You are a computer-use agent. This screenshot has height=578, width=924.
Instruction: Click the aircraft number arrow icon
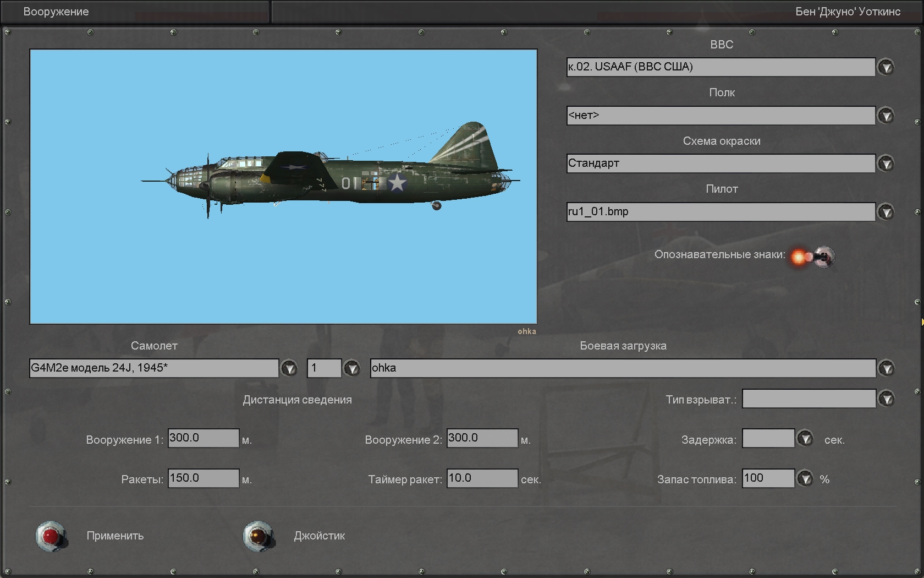(x=351, y=368)
